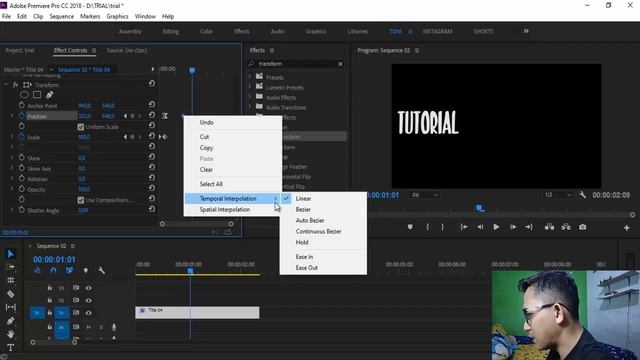Select the Pen tool in toolbar
Image resolution: width=640 pixels, height=360 pixels.
tap(11, 320)
